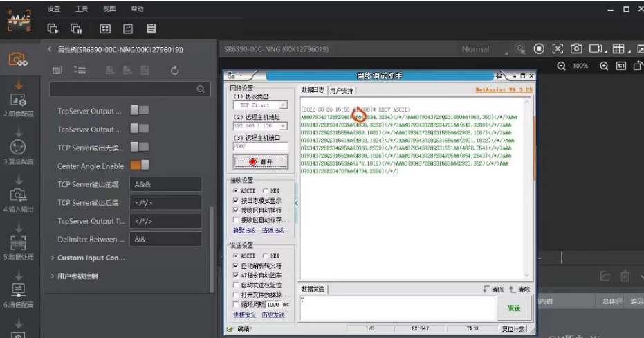Screen dimensions: 644x338
Task: Open the 工具 menu
Action: [82, 9]
